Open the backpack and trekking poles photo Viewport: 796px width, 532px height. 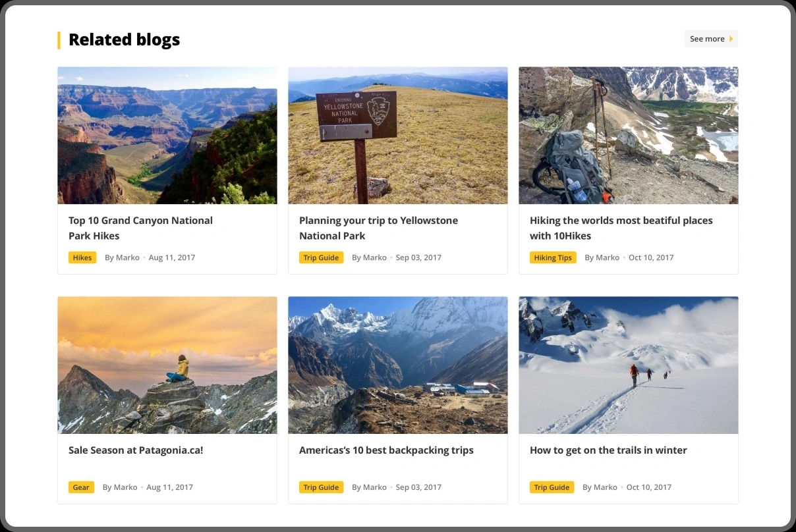628,135
